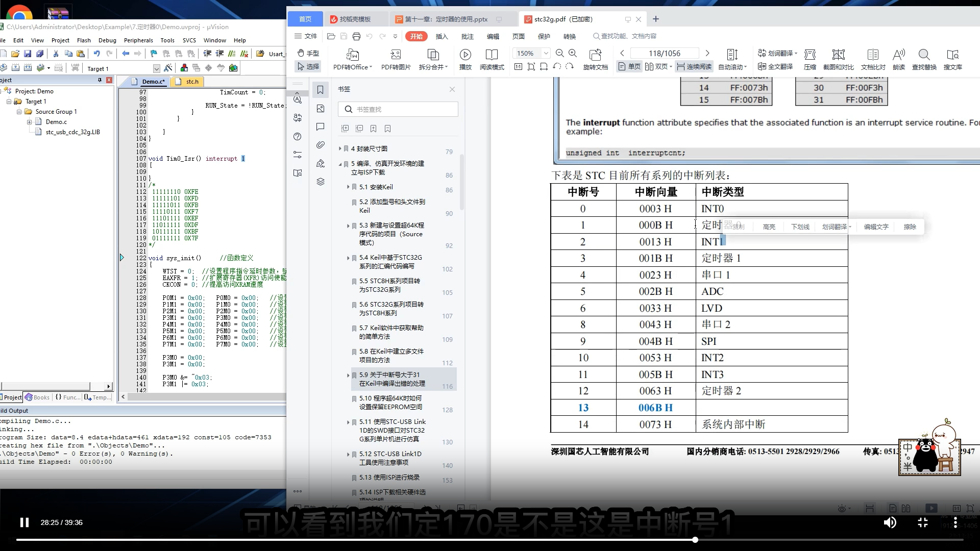Screen dimensions: 980x551
Task: Expand bookmark 5.9 关于中断号大于31
Action: tap(348, 375)
